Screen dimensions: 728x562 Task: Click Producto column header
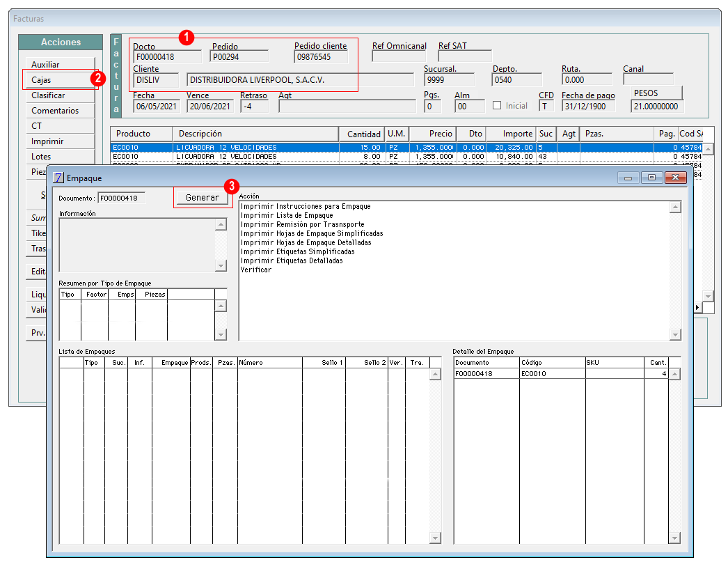(141, 134)
